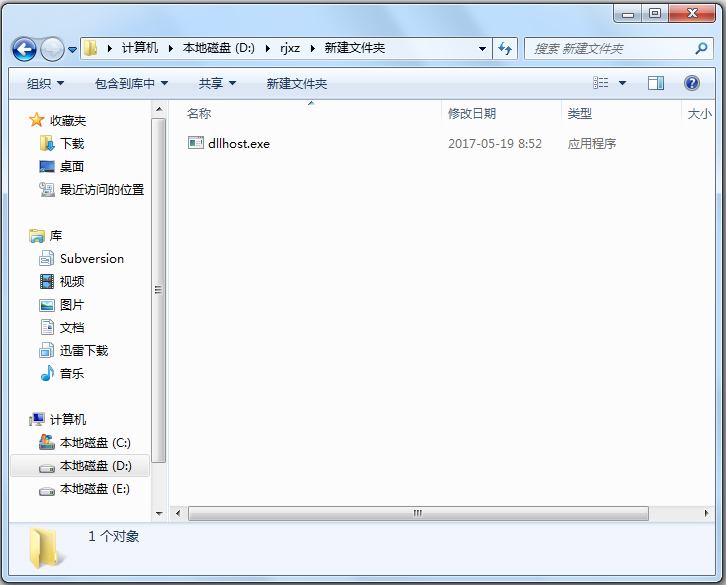Image resolution: width=726 pixels, height=585 pixels.
Task: Open the 音乐 library
Action: (72, 374)
